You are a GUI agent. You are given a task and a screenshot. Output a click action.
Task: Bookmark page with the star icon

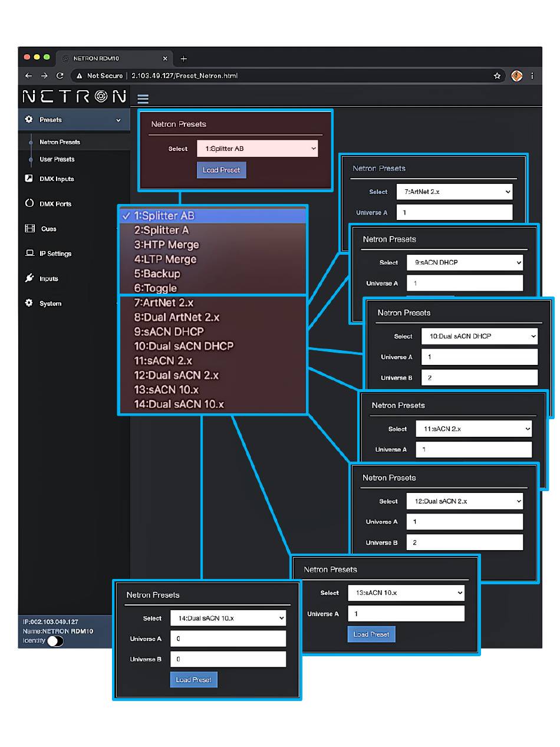coord(497,75)
